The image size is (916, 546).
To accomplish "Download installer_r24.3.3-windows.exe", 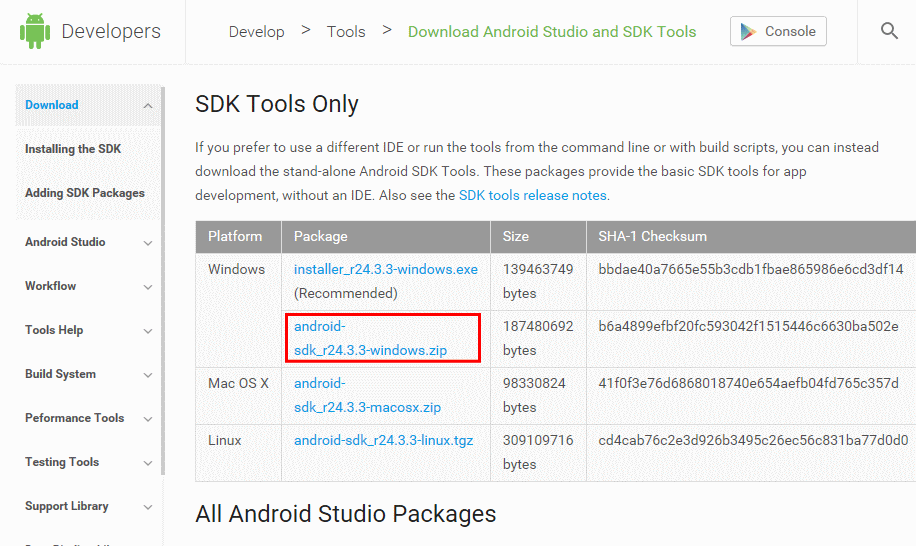I will coord(385,269).
